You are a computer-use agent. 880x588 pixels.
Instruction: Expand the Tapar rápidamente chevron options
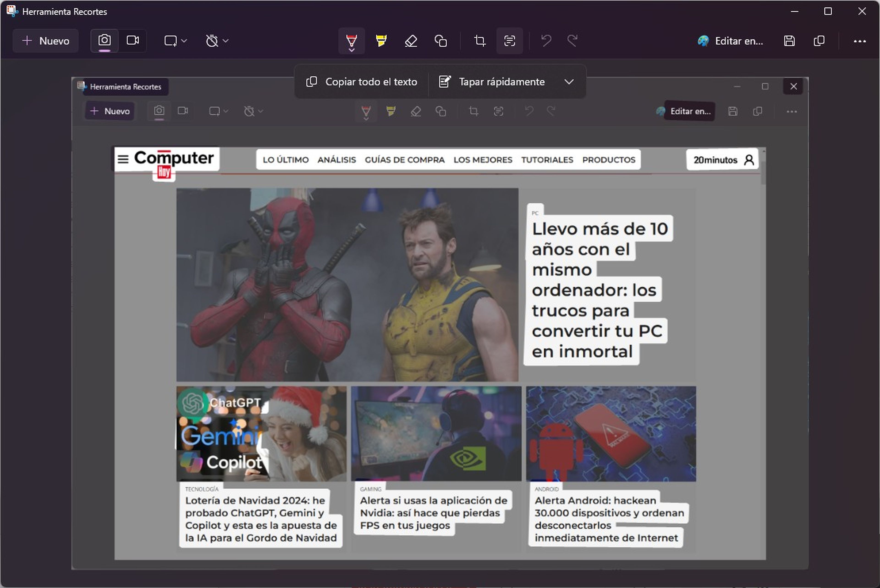coord(569,81)
